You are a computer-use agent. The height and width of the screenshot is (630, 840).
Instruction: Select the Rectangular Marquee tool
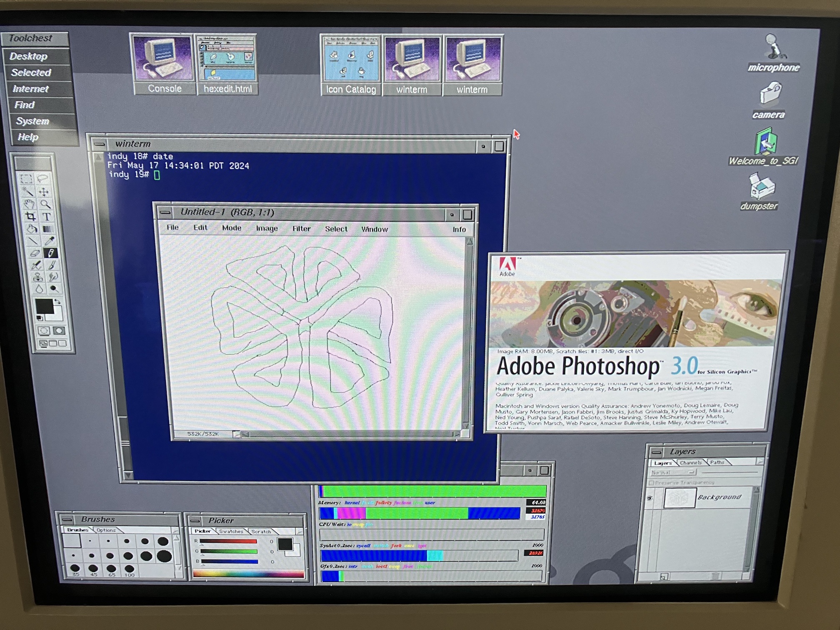26,179
